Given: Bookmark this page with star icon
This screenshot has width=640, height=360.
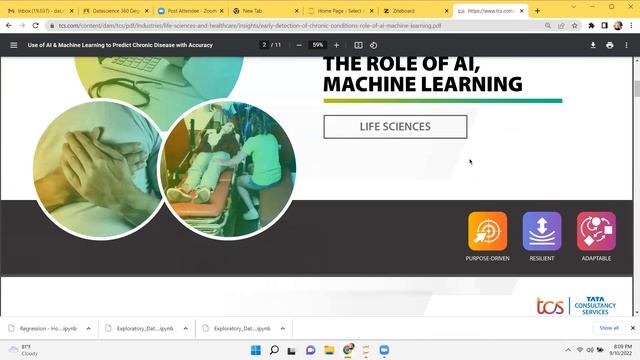Looking at the screenshot, I should [575, 26].
